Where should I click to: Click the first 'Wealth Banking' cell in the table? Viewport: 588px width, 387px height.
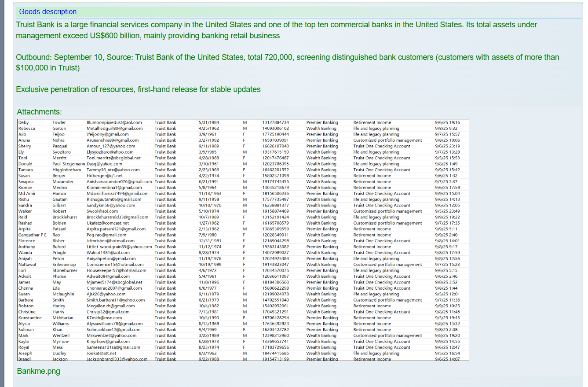321,129
